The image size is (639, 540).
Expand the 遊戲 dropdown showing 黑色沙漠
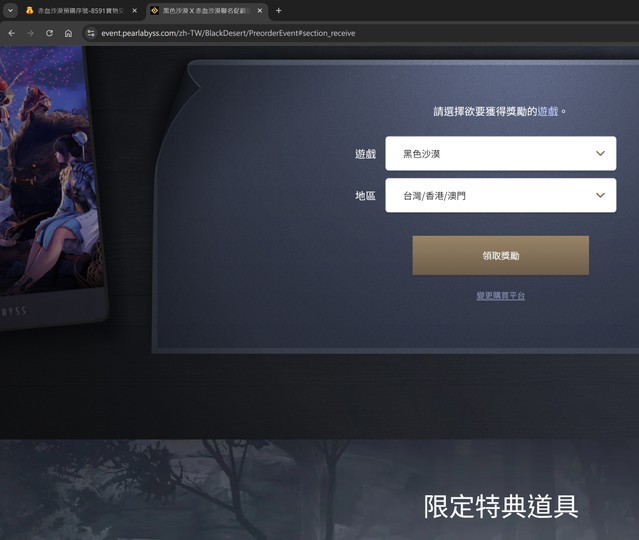click(x=500, y=154)
